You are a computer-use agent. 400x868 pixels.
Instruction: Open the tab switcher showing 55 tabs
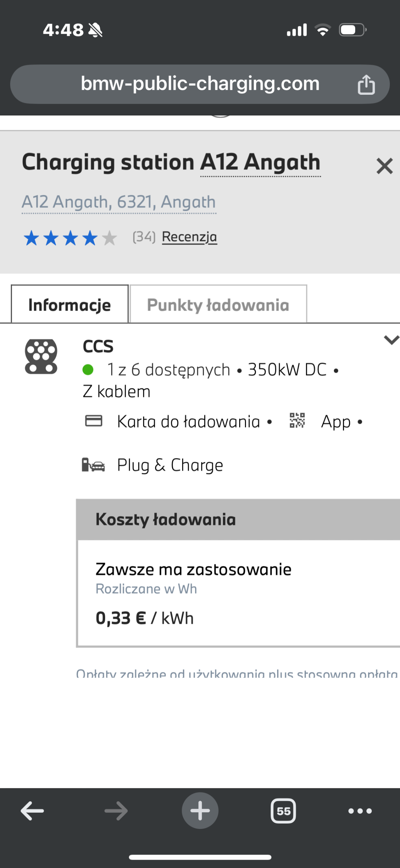point(283,811)
